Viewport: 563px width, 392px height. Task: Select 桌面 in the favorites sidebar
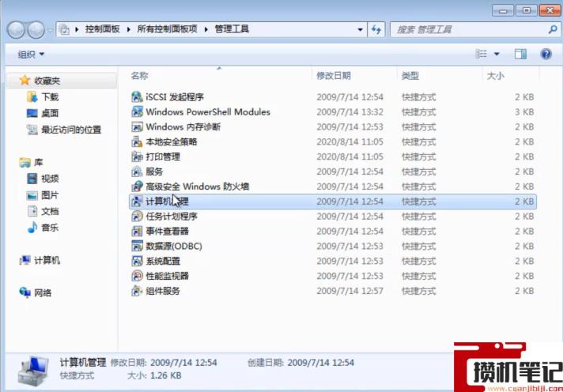point(50,114)
